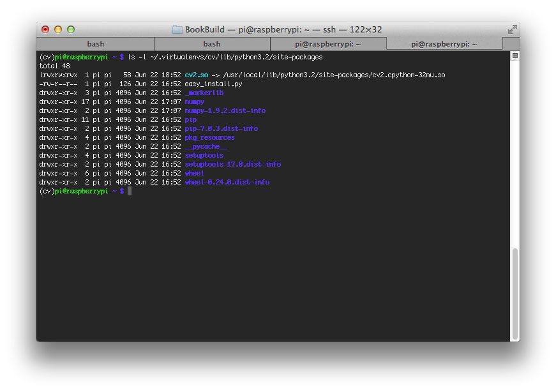Switch to the first bash tab

point(95,44)
